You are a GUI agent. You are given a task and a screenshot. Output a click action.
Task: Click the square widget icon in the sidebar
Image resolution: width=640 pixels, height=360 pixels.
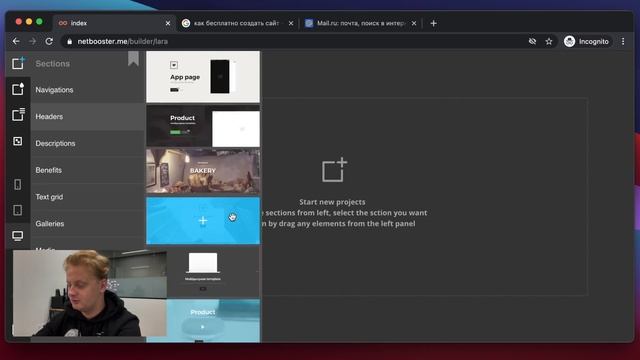18,141
